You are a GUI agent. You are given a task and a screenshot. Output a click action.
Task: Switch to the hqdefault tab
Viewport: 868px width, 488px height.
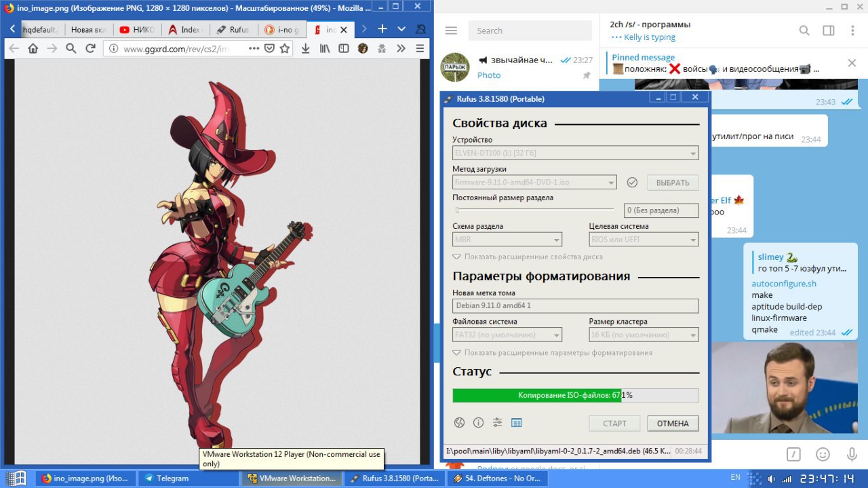[x=41, y=29]
